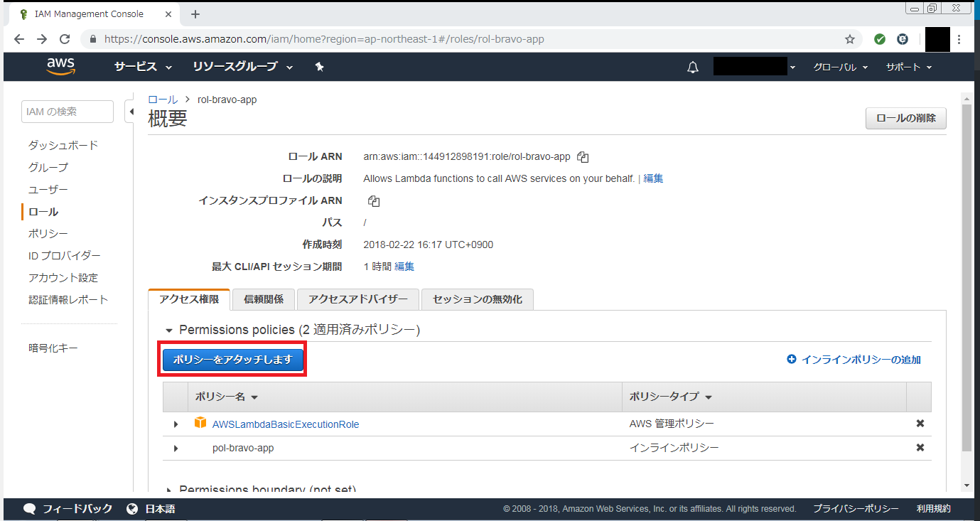
Task: Click ロールの削除 button
Action: pos(905,119)
